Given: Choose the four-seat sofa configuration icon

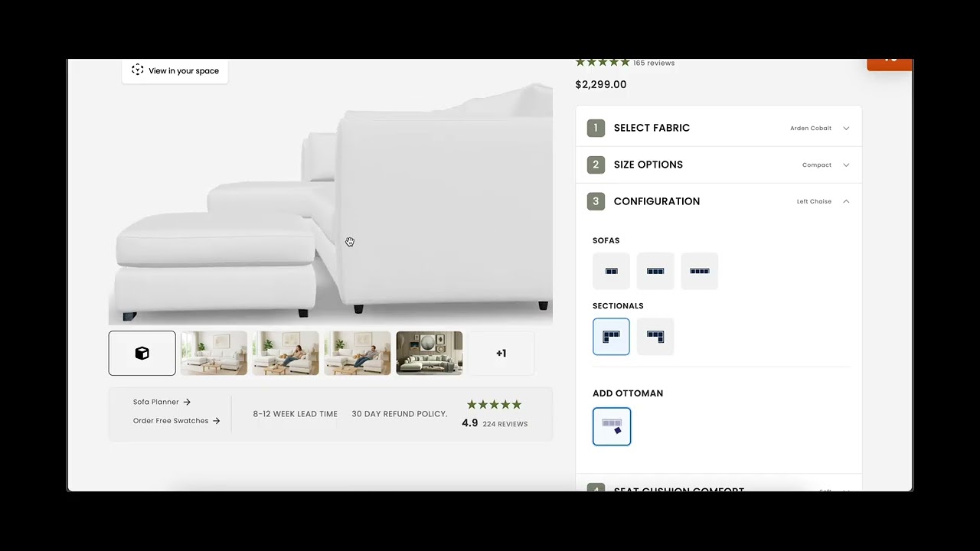Looking at the screenshot, I should pyautogui.click(x=700, y=271).
